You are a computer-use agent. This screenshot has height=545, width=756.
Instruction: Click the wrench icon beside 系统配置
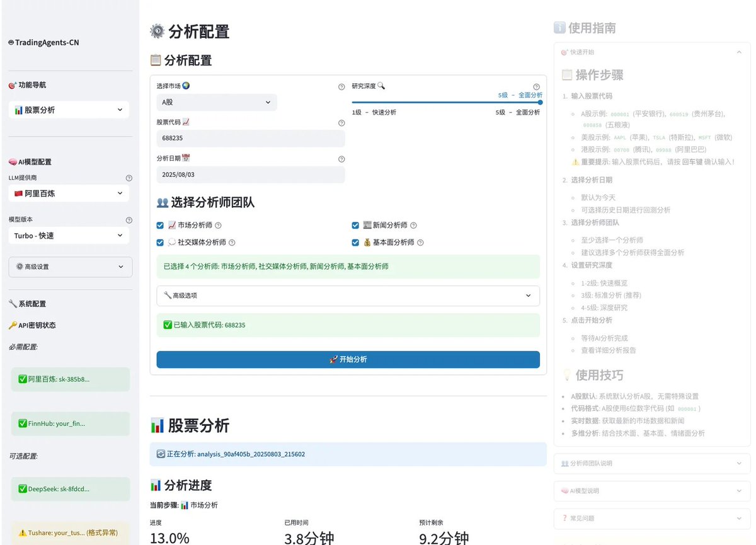(x=13, y=304)
